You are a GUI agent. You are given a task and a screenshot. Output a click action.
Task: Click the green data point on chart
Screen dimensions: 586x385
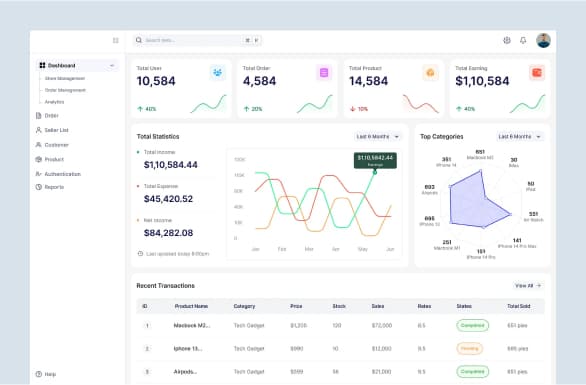(375, 172)
